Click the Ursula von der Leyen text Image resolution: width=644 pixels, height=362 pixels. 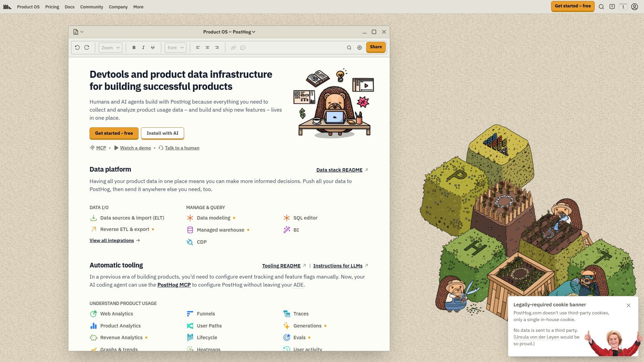click(x=537, y=337)
